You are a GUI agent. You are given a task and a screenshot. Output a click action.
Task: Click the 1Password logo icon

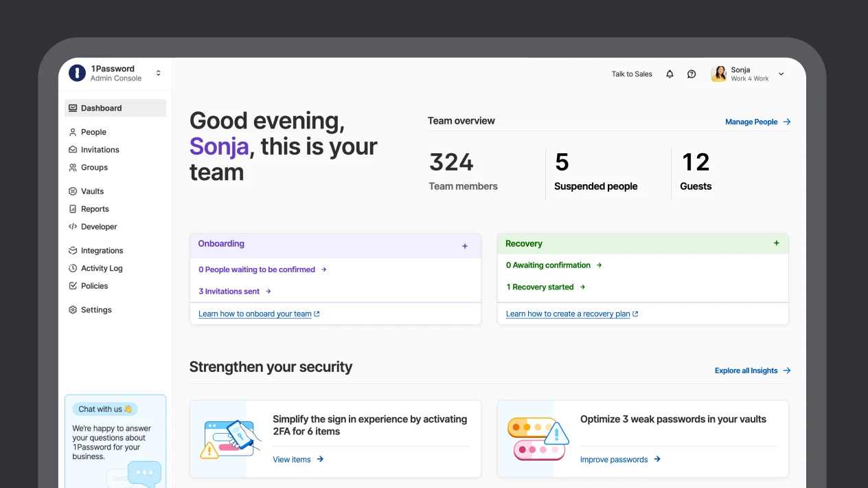[77, 73]
